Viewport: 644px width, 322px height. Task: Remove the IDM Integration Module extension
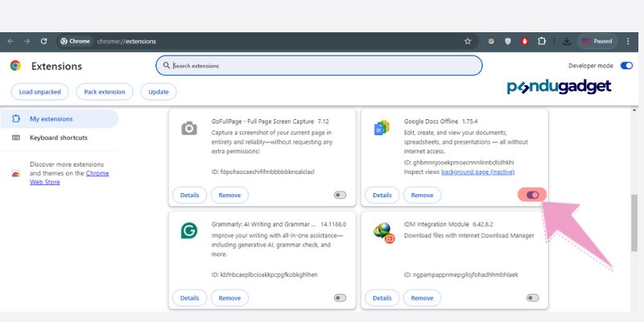422,298
